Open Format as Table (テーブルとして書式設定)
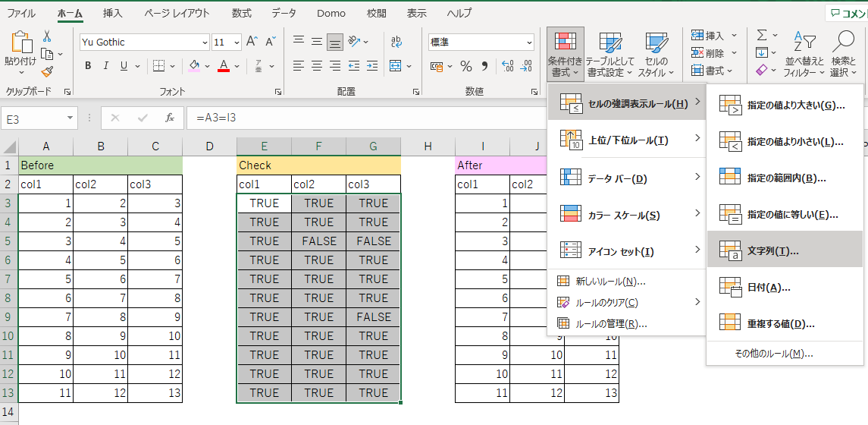This screenshot has width=868, height=425. (609, 55)
